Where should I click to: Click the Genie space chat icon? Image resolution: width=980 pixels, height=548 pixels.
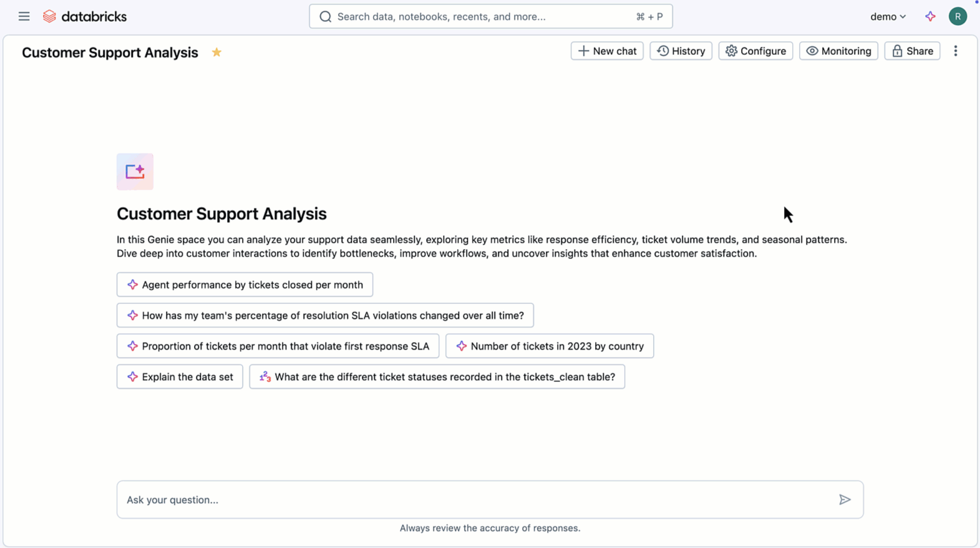135,172
